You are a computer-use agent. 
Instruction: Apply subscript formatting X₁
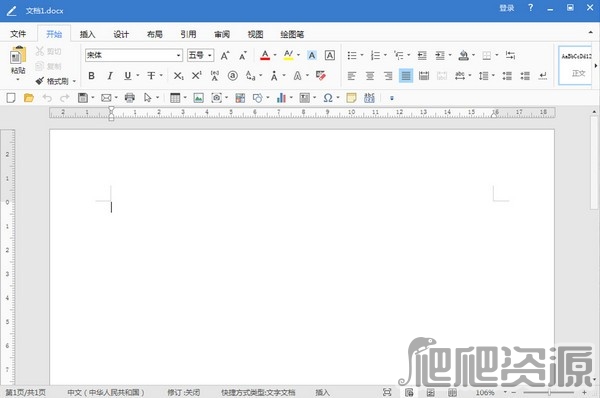pos(178,76)
